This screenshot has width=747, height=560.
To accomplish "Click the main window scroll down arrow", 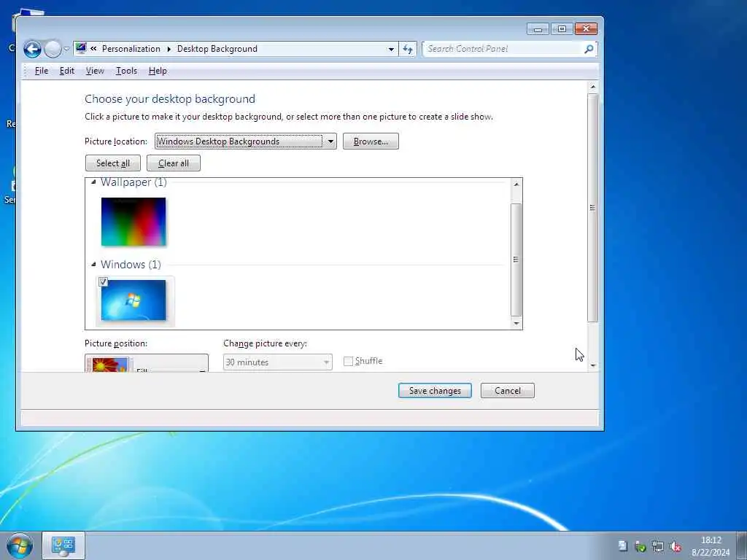I will click(592, 365).
